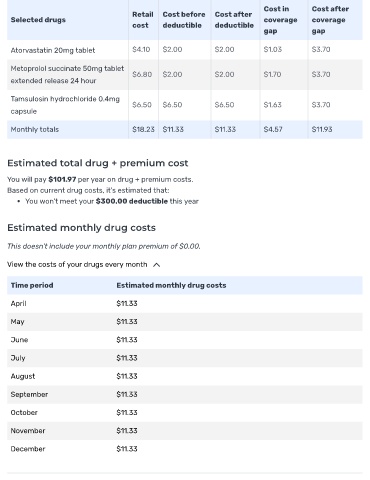Click the Selected drugs column header
The width and height of the screenshot is (370, 480).
(38, 20)
